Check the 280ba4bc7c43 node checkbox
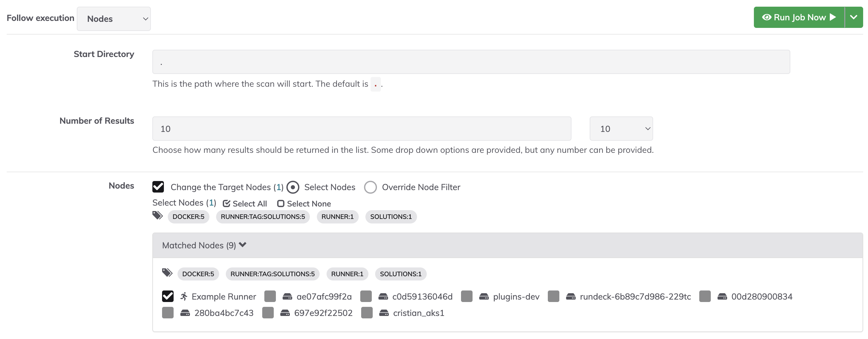Viewport: 868px width, 339px height. tap(168, 313)
